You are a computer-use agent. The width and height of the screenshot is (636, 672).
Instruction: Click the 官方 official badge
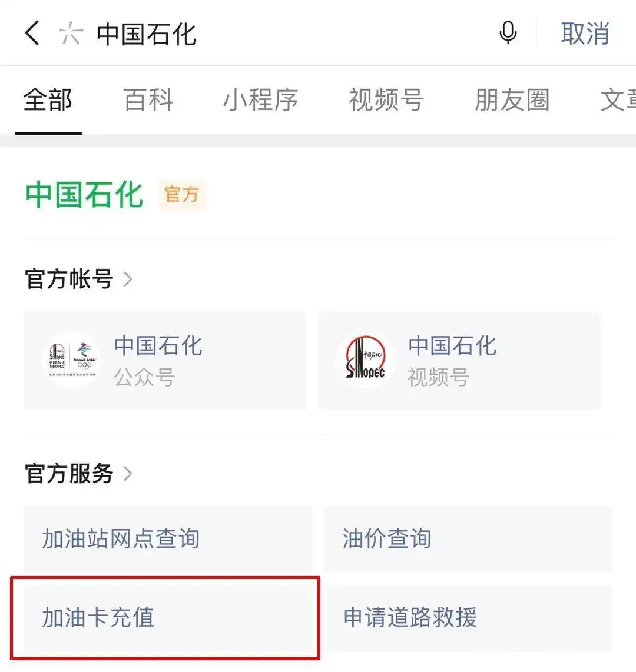coord(183,196)
